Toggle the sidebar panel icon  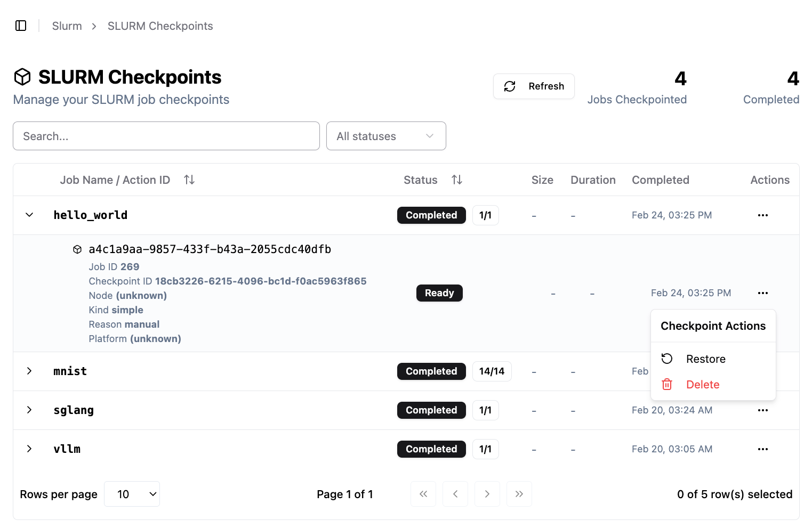pyautogui.click(x=21, y=26)
